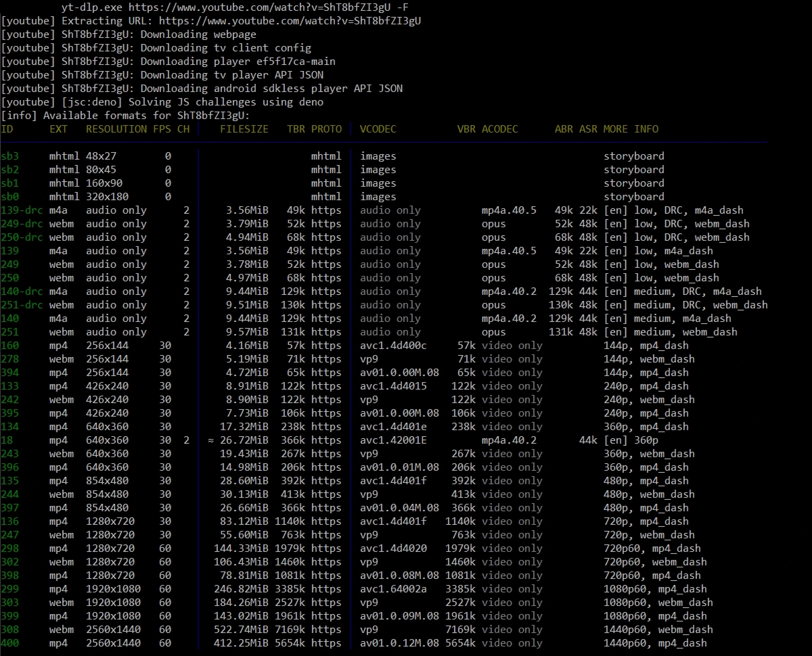Click format ID 400 1440p mp4
This screenshot has width=812, height=656.
[x=10, y=643]
